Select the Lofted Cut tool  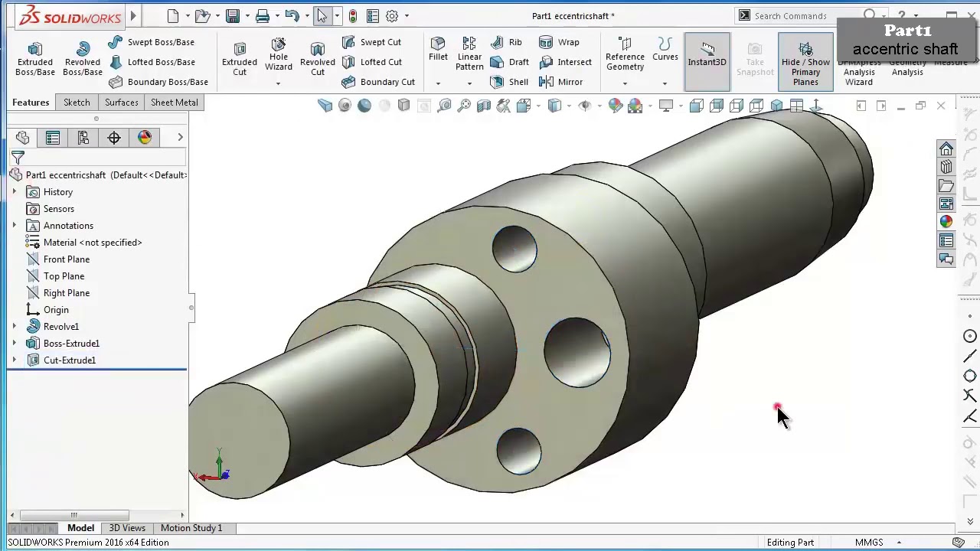tap(372, 62)
